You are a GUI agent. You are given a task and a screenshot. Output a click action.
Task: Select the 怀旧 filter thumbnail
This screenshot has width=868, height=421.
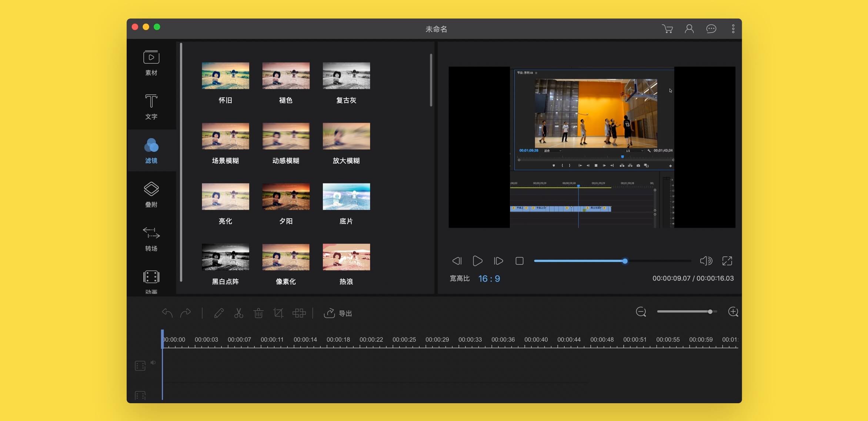pos(225,76)
